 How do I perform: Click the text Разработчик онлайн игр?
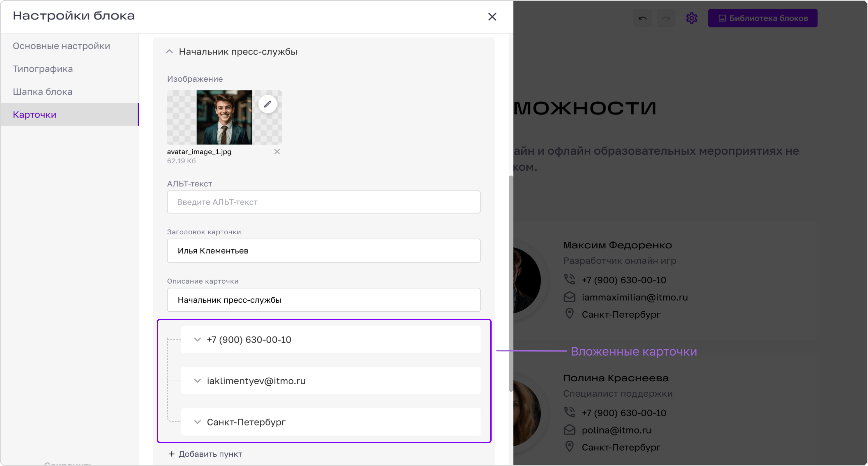pyautogui.click(x=619, y=261)
